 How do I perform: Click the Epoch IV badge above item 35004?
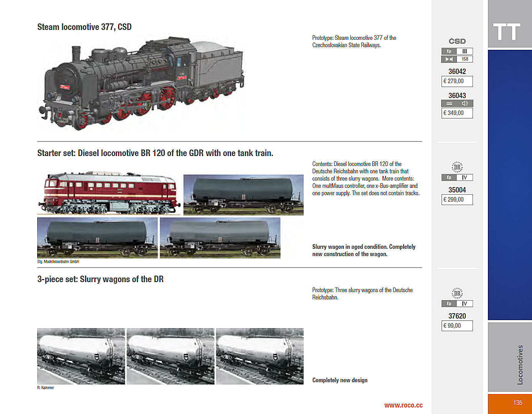[x=457, y=177]
